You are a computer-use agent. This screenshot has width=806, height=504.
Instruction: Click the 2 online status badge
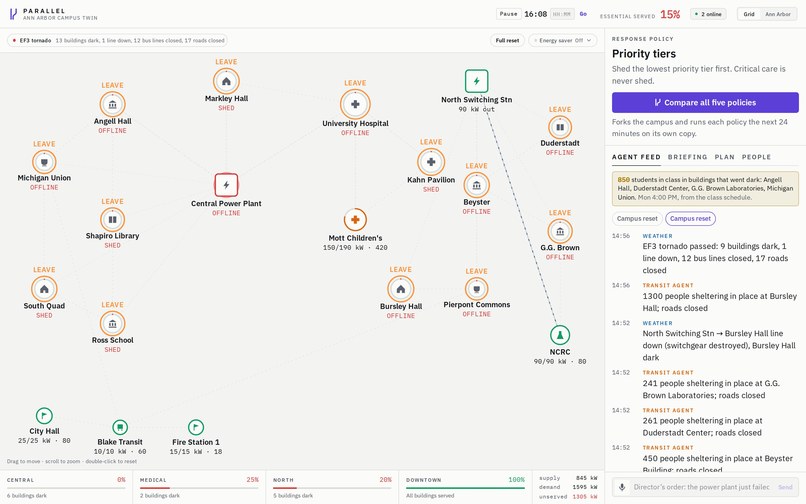tap(708, 14)
